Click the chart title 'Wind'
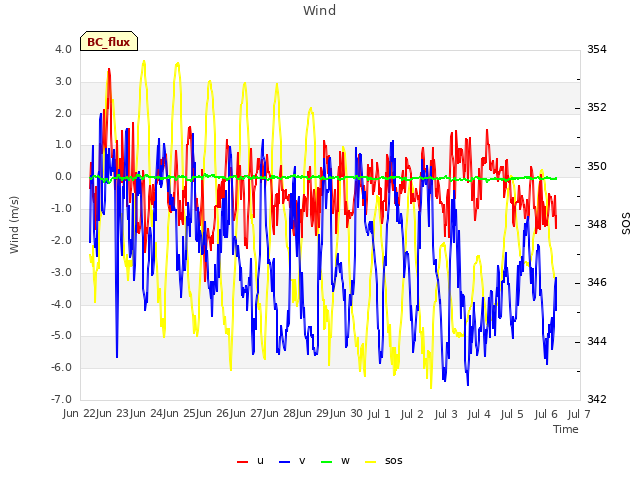The image size is (640, 480). click(320, 10)
